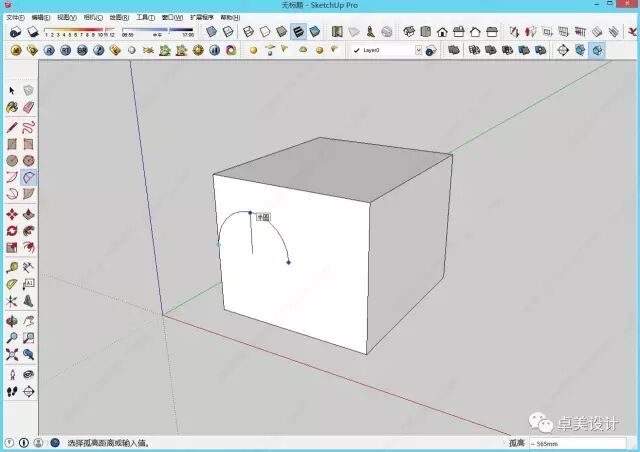Open the 绘图(R) Draw menu
The height and width of the screenshot is (452, 640).
(x=119, y=18)
